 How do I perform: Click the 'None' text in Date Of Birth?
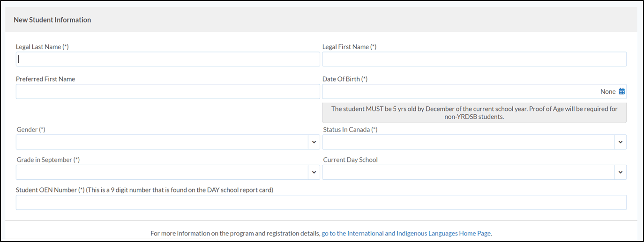[x=608, y=92]
